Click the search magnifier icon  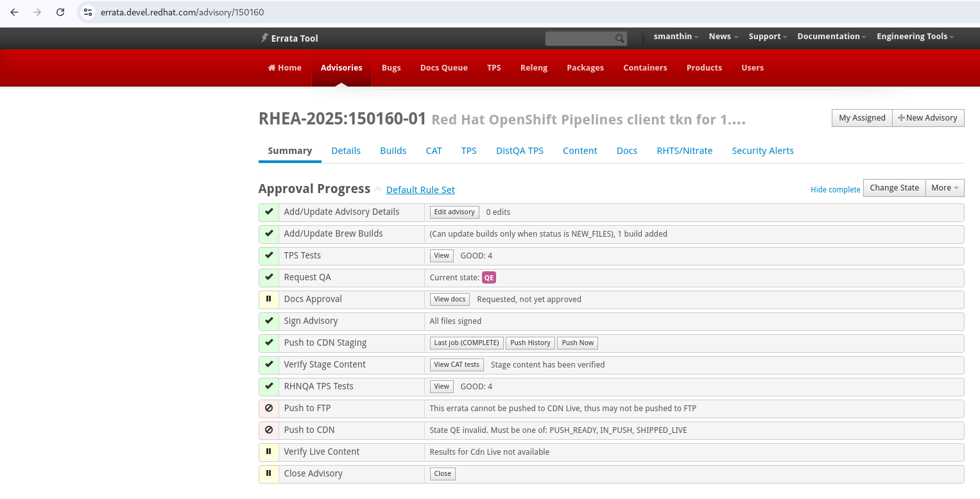[619, 38]
